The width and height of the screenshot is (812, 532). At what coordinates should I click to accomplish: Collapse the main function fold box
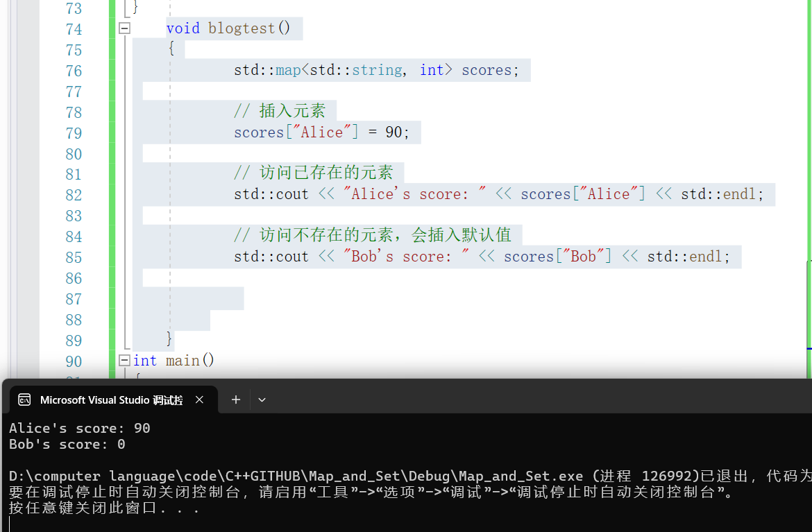pos(124,360)
